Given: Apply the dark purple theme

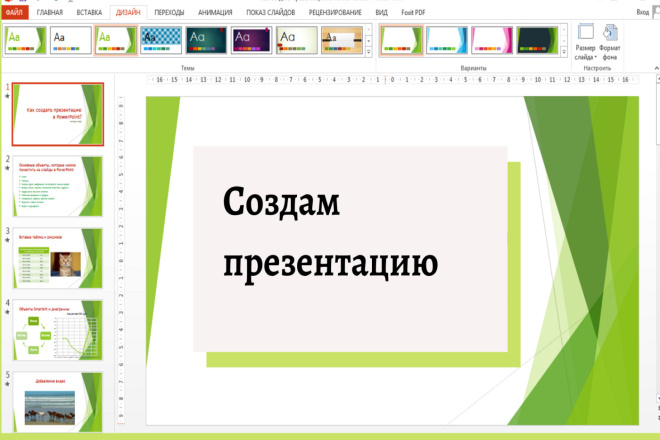Looking at the screenshot, I should [x=251, y=40].
